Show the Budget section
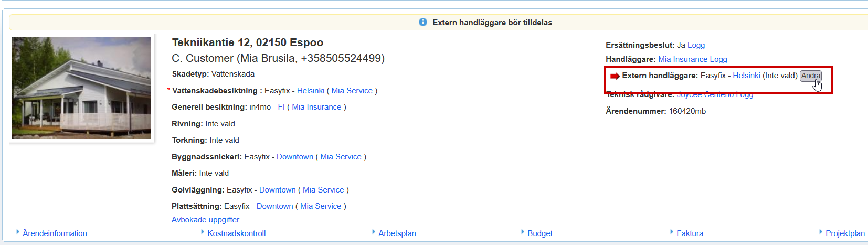The width and height of the screenshot is (868, 245). 539,233
